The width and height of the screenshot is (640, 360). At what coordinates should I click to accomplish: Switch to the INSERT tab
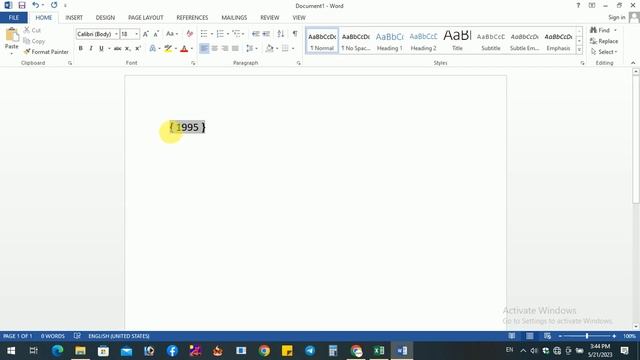click(74, 18)
